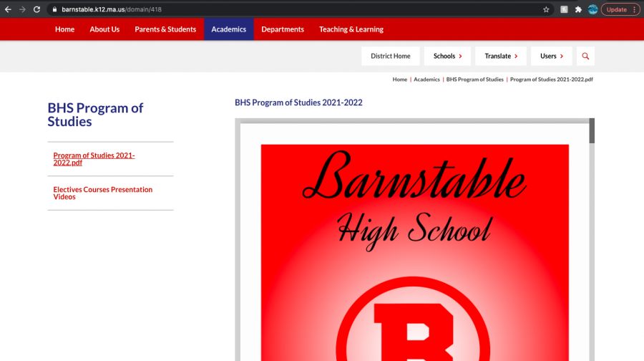Open the Home navigation menu
The height and width of the screenshot is (361, 644).
tap(65, 29)
